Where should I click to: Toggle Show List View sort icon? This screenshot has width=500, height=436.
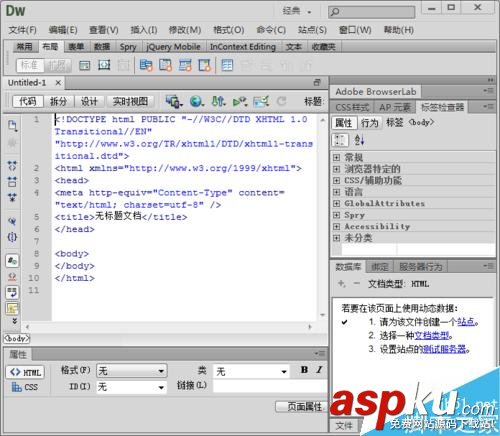[x=359, y=140]
